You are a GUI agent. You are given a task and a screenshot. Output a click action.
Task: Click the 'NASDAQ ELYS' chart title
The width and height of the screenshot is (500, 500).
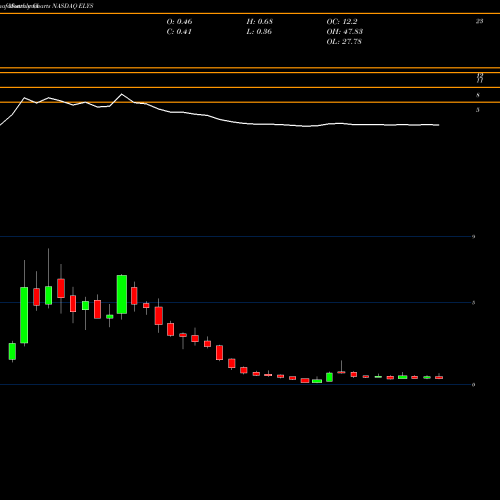point(73,6)
